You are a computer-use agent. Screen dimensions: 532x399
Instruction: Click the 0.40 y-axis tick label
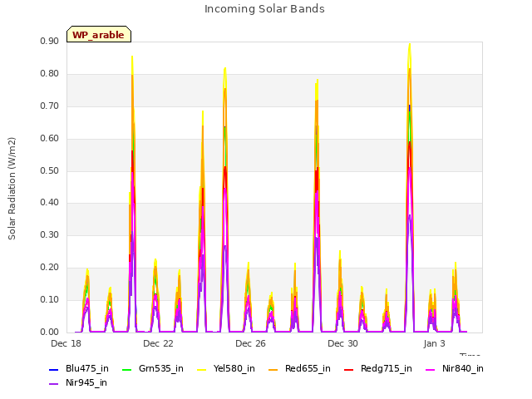click(50, 203)
